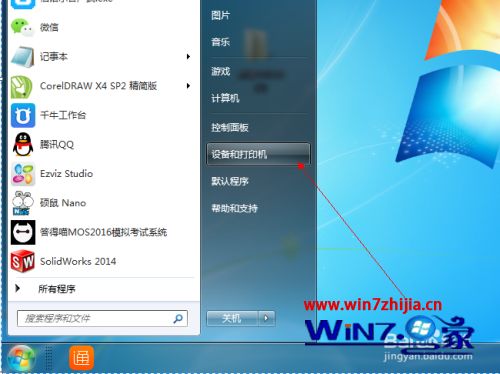Open 图片 in the right pane
The height and width of the screenshot is (374, 500).
pyautogui.click(x=220, y=15)
